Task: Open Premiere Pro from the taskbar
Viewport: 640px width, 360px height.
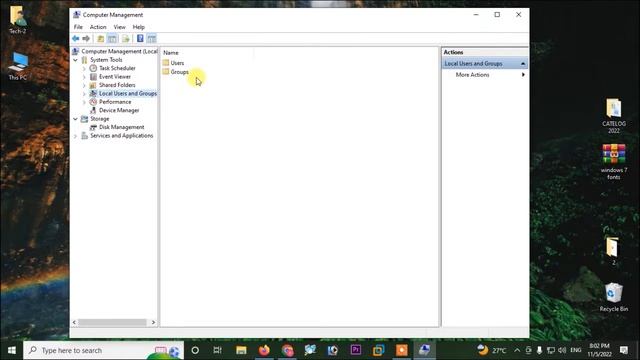Action: (356, 350)
